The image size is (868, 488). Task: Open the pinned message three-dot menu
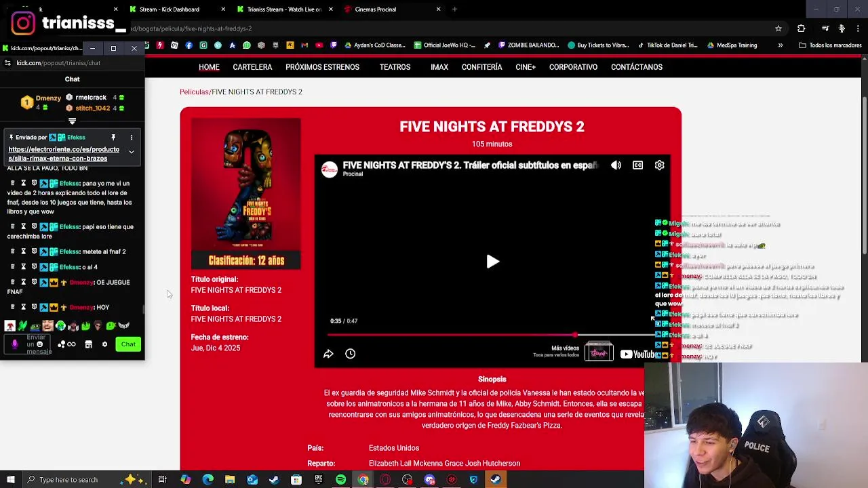click(x=132, y=138)
